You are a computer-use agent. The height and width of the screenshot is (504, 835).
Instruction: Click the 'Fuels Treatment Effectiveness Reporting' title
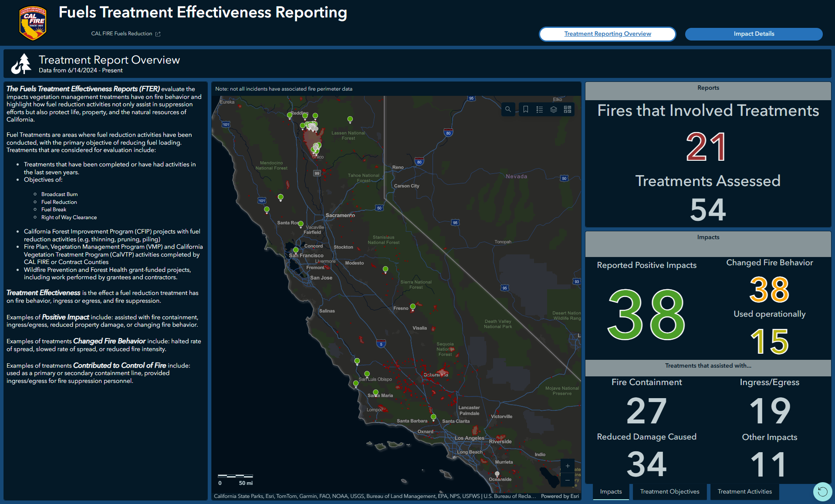point(203,13)
